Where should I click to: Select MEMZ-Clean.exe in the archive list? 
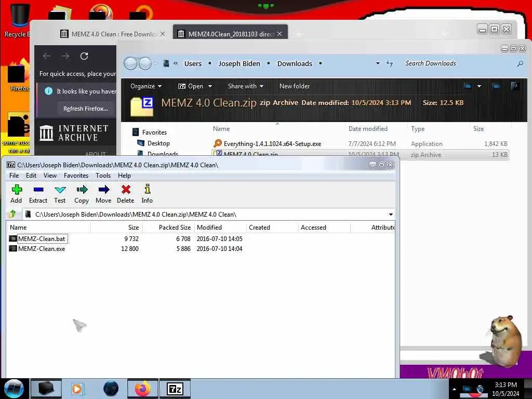(42, 249)
